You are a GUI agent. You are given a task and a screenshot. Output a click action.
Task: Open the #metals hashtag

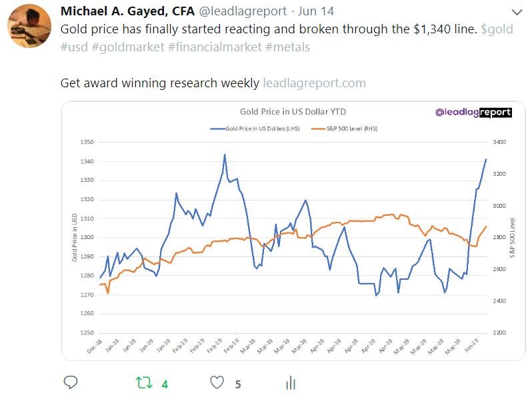[x=288, y=47]
